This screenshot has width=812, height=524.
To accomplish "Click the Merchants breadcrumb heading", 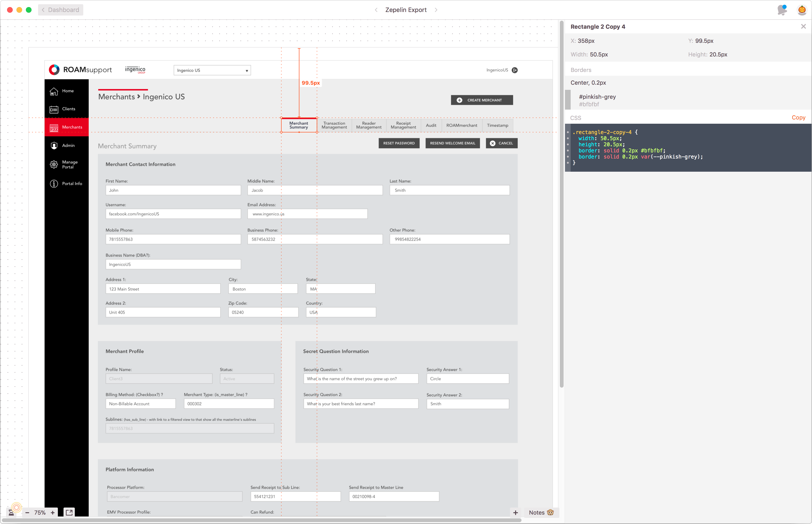I will tap(116, 97).
